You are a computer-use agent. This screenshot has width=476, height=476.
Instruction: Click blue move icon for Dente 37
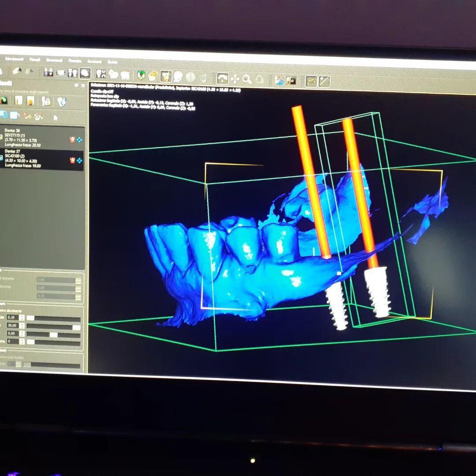[x=79, y=160]
